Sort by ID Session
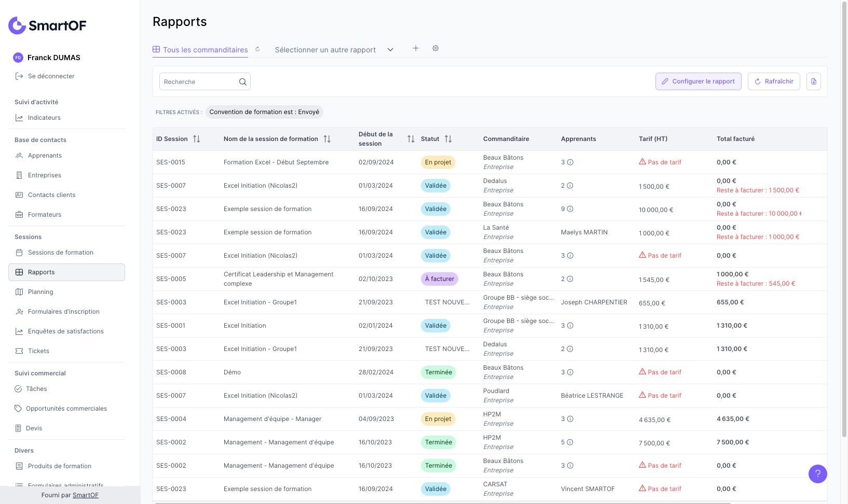Image resolution: width=848 pixels, height=504 pixels. (197, 139)
